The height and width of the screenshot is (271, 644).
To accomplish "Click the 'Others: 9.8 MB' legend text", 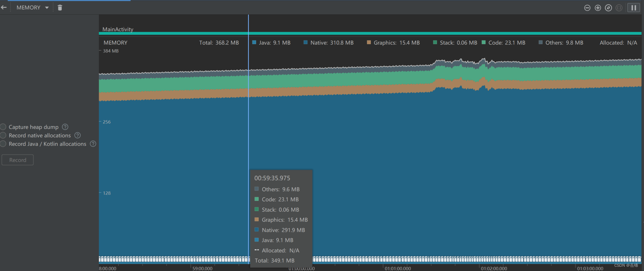I will (x=564, y=43).
